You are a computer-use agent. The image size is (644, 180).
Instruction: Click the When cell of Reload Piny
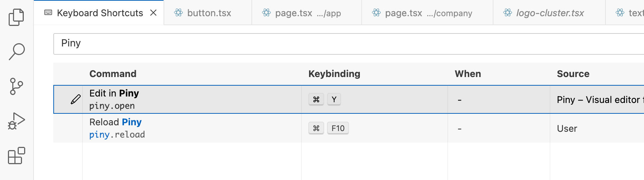(498, 128)
